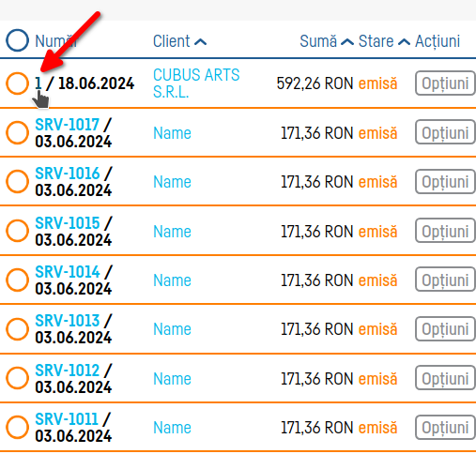
Task: Open invoice SRV-1012 link
Action: click(x=68, y=371)
